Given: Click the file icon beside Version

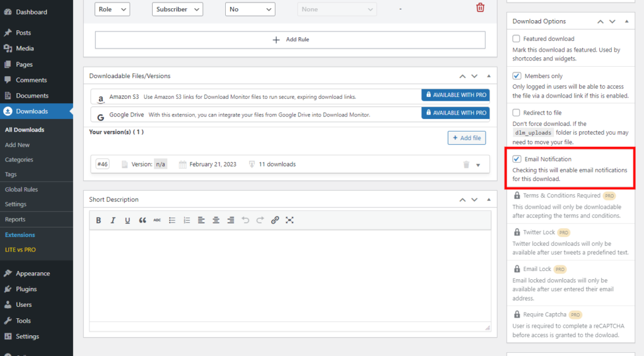Looking at the screenshot, I should [125, 164].
